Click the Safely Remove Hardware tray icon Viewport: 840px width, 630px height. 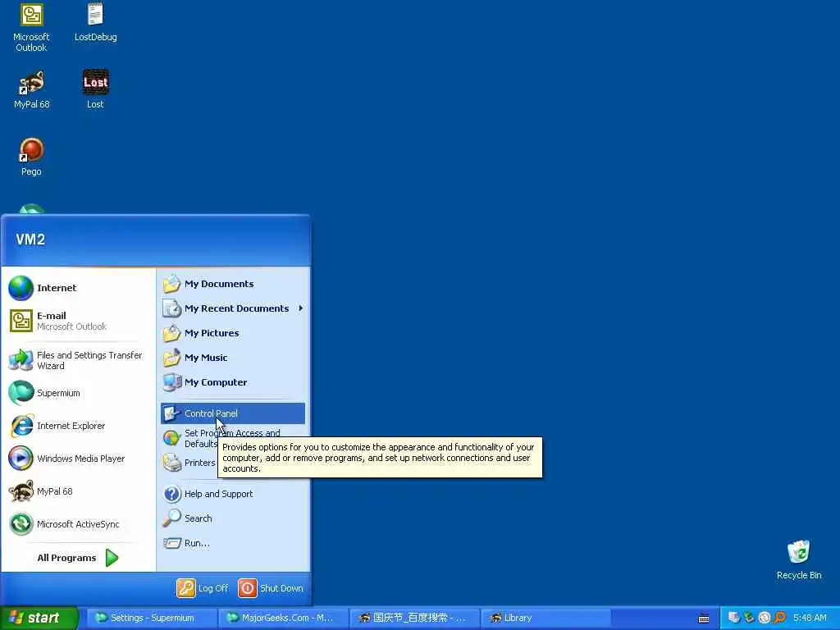749,618
